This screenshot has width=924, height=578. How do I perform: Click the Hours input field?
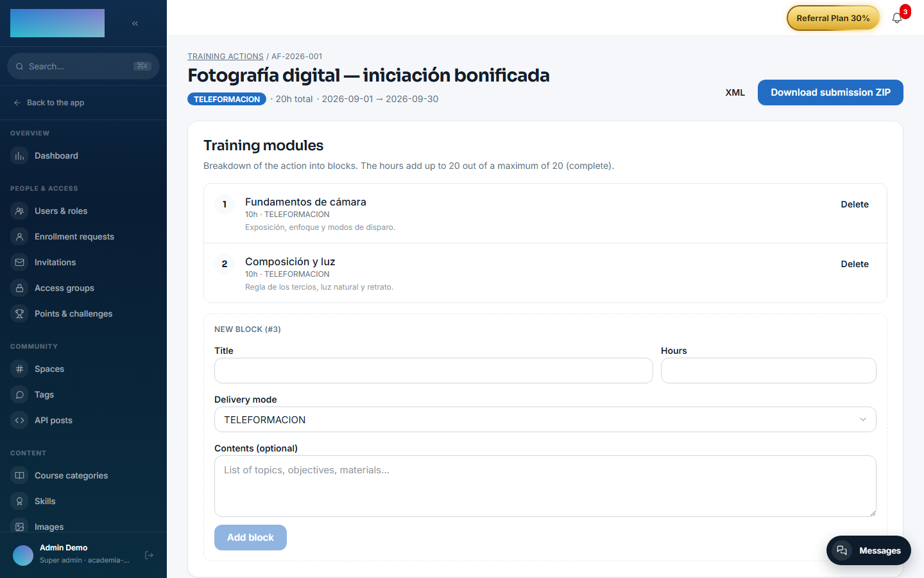(768, 371)
